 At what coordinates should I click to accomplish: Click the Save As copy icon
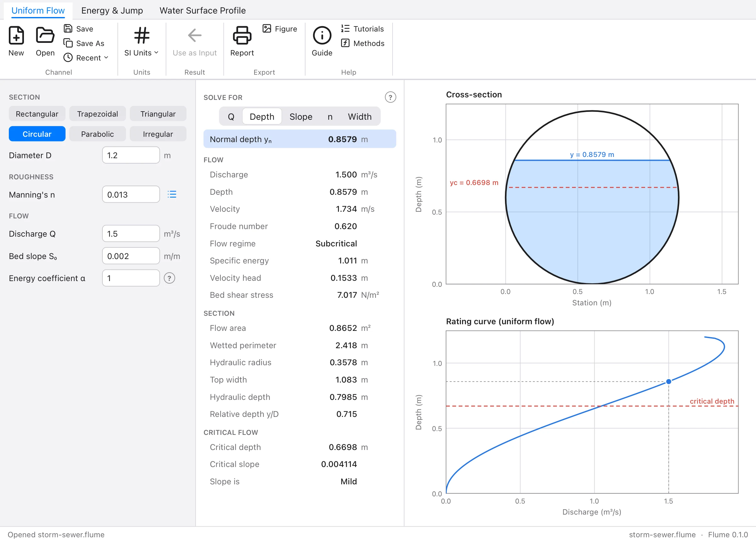68,43
